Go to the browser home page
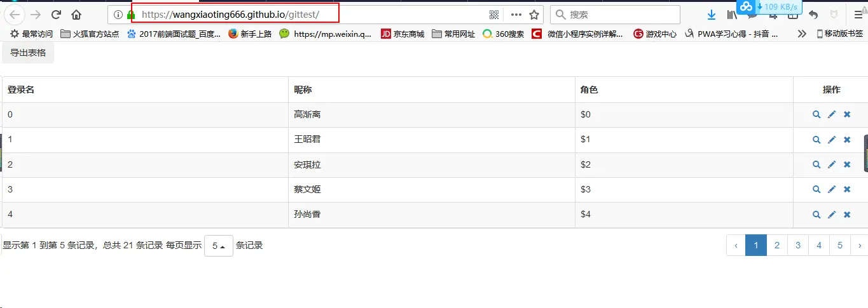The image size is (868, 308). [x=76, y=15]
